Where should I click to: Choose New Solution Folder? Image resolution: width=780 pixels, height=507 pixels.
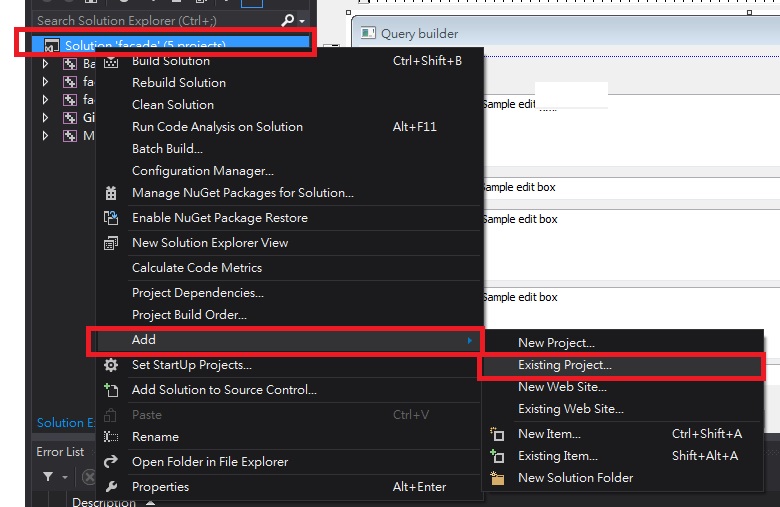(x=623, y=478)
